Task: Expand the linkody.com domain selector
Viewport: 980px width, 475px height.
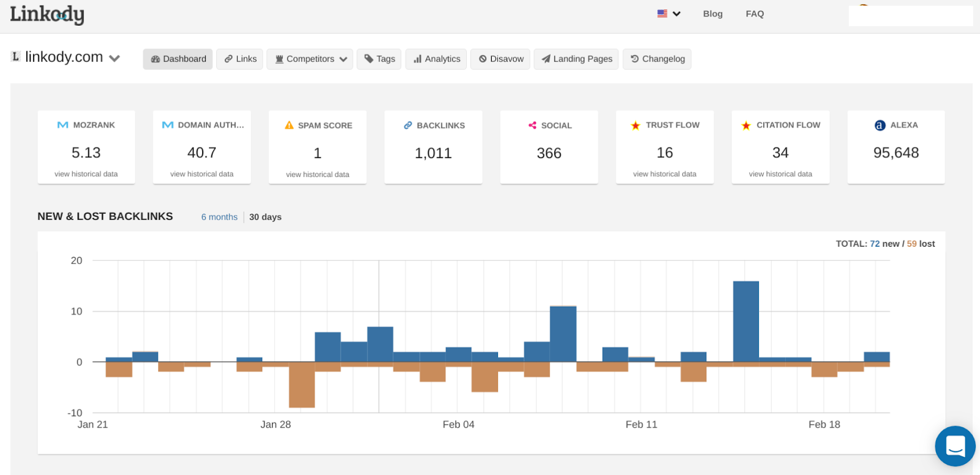Action: pyautogui.click(x=114, y=59)
